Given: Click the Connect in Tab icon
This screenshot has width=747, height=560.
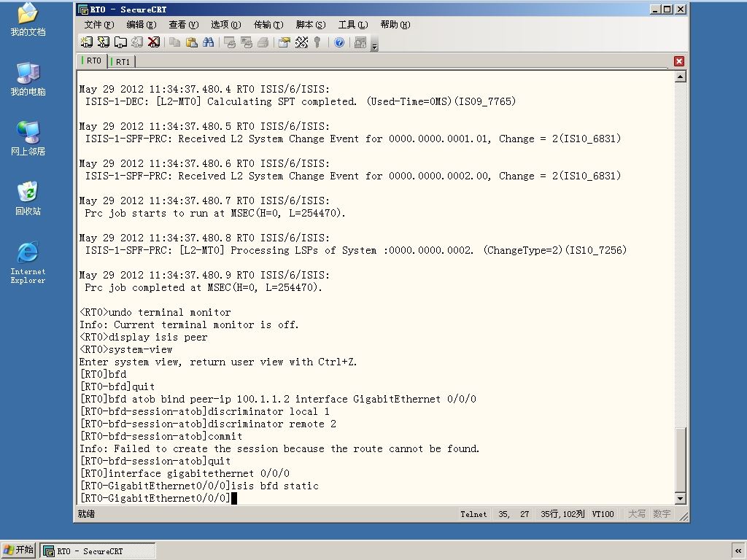Looking at the screenshot, I should [x=120, y=42].
